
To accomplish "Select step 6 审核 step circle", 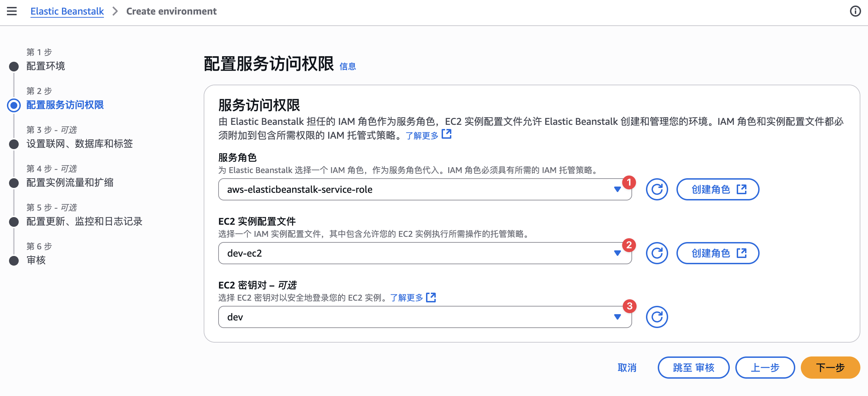I will (x=14, y=260).
